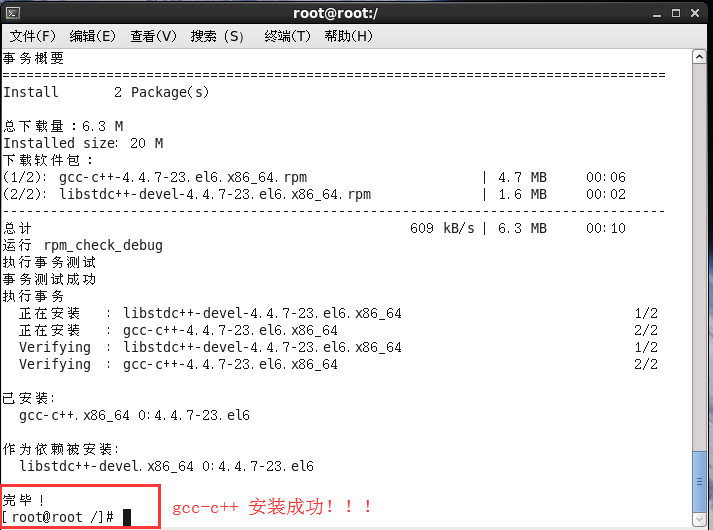Click the 00:02 download time
The image size is (713, 530).
tap(606, 195)
